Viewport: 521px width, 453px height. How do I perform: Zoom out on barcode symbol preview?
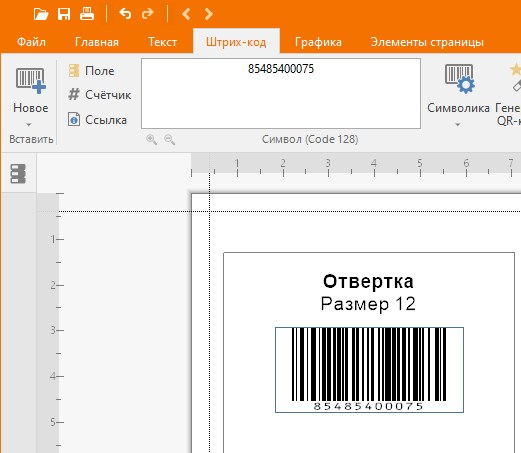click(170, 139)
